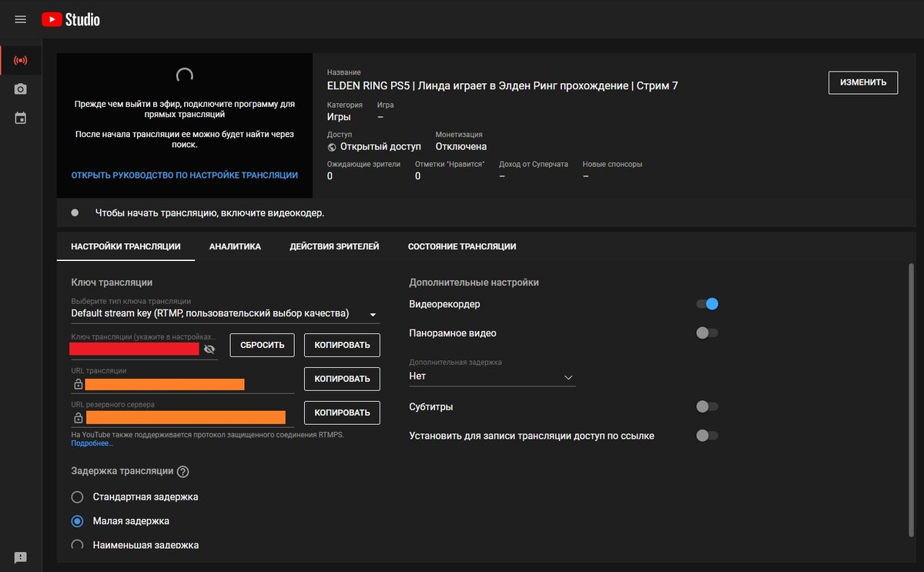Select Наименьшая задержка radio option

tap(77, 545)
